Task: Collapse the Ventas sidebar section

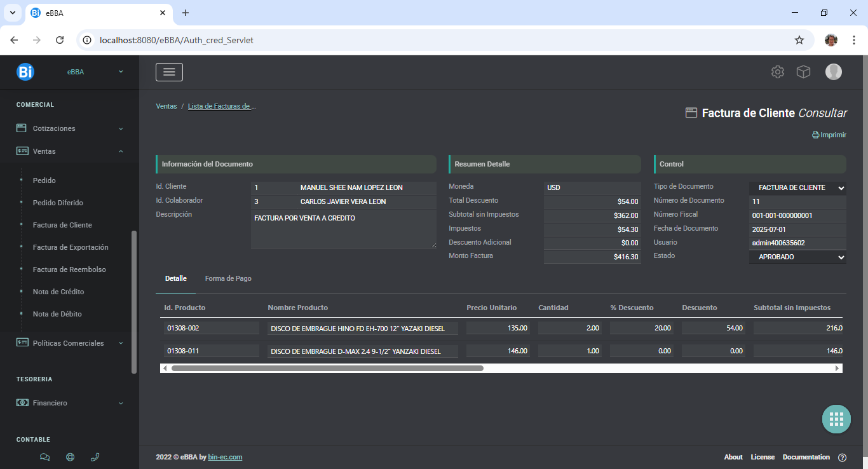Action: tap(69, 151)
